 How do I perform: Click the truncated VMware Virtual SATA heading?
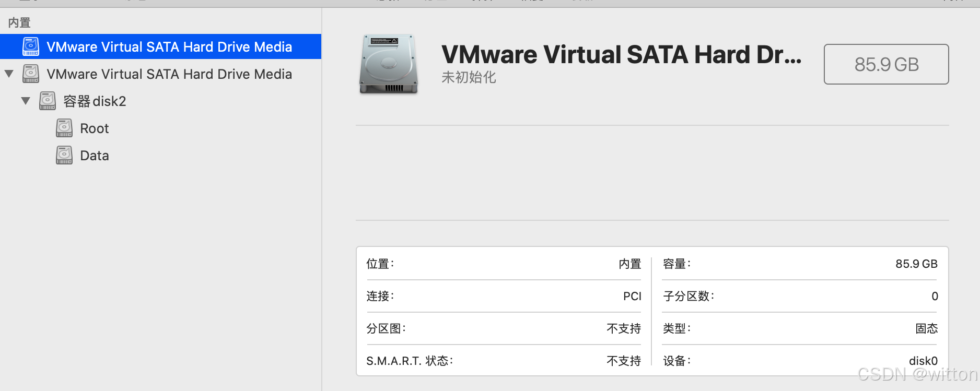point(621,55)
